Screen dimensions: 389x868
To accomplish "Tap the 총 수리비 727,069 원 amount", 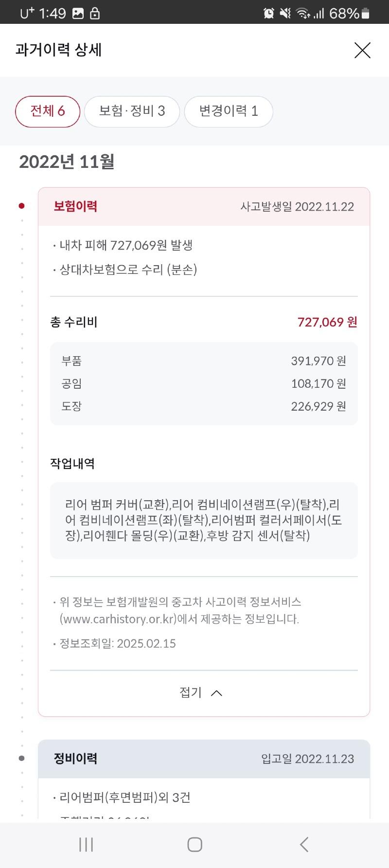I will tap(327, 322).
